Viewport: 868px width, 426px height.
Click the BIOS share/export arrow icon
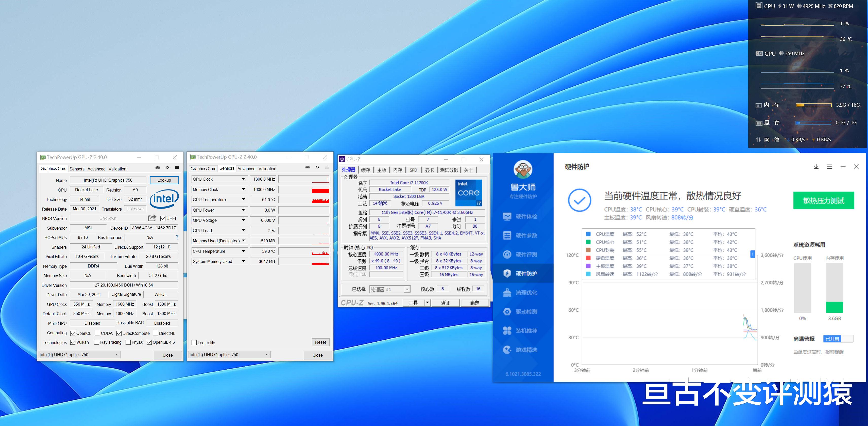pos(152,218)
